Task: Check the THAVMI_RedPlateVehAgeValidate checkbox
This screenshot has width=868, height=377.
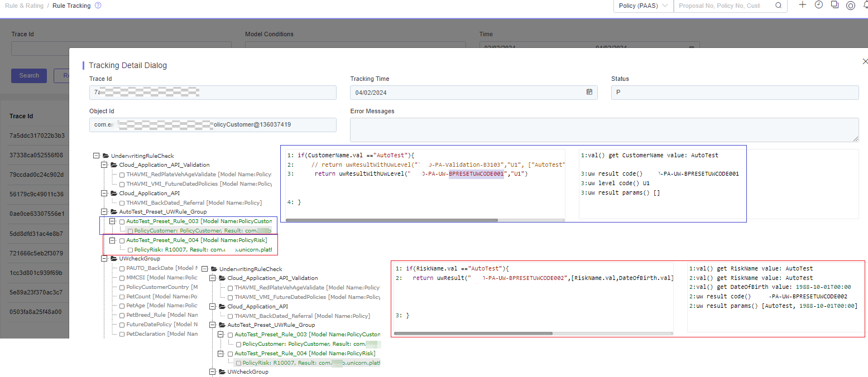Action: point(122,175)
